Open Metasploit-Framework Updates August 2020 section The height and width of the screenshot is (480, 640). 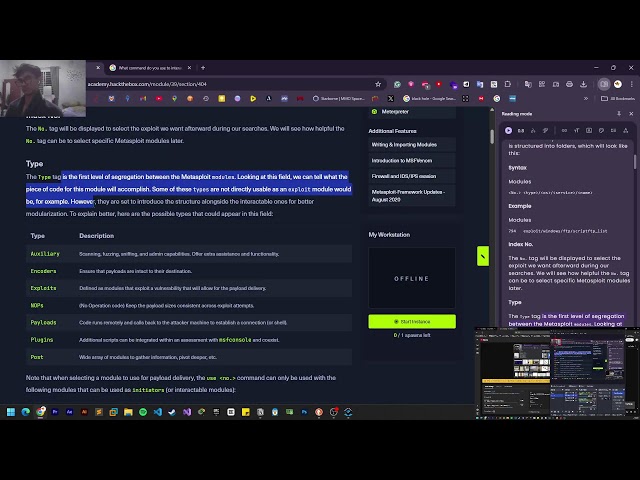(412, 196)
